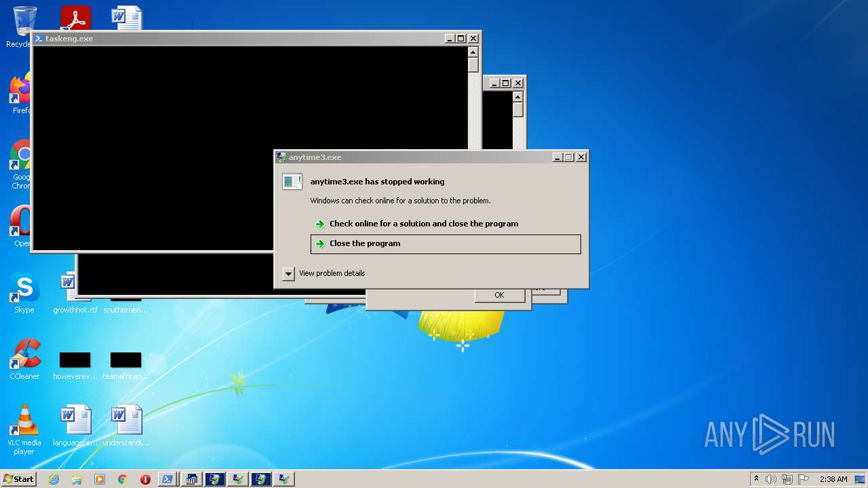Open the volume control tray icon
Image resolution: width=868 pixels, height=488 pixels.
(771, 479)
